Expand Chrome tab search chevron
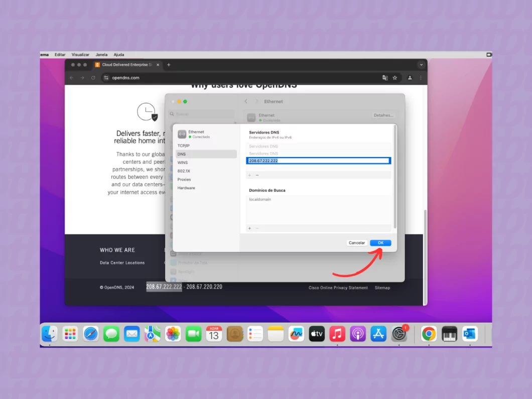 click(x=422, y=65)
